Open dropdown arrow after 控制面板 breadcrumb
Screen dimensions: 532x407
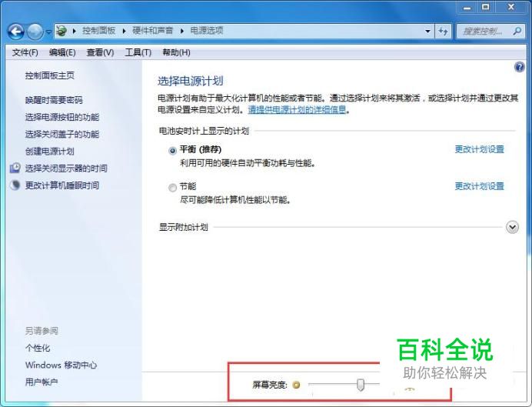125,32
